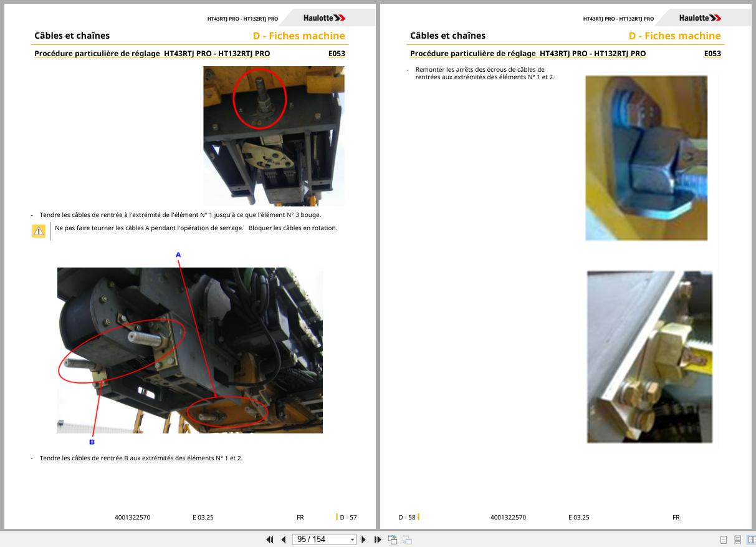The width and height of the screenshot is (756, 547).
Task: Click 'HT43RTJ PRO - HT132RTJ PRO' in left page header
Action: pos(242,19)
